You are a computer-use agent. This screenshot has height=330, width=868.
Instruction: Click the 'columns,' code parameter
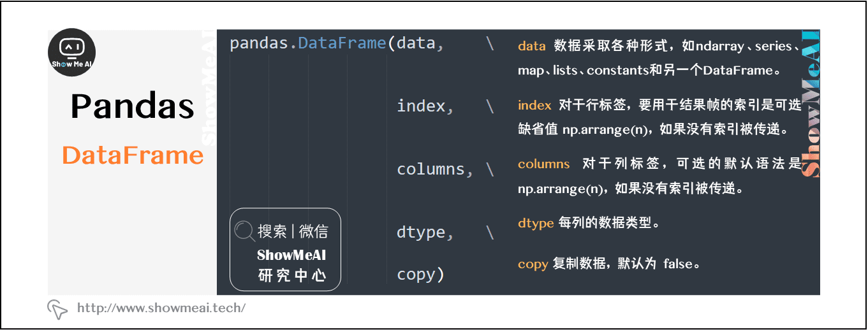[x=435, y=169]
